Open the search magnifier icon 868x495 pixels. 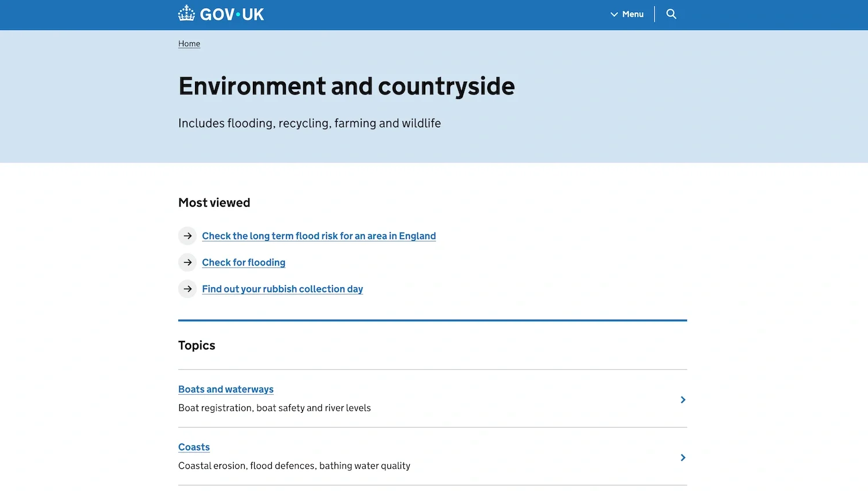pyautogui.click(x=671, y=14)
